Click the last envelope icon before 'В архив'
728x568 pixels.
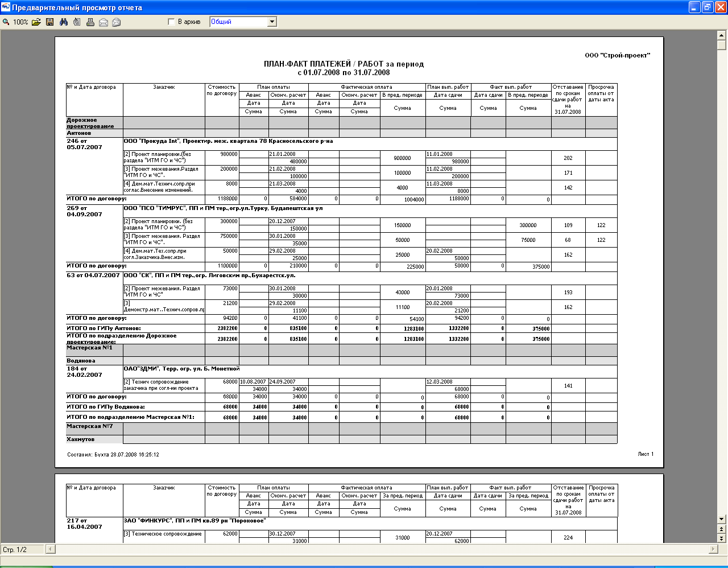pyautogui.click(x=117, y=22)
